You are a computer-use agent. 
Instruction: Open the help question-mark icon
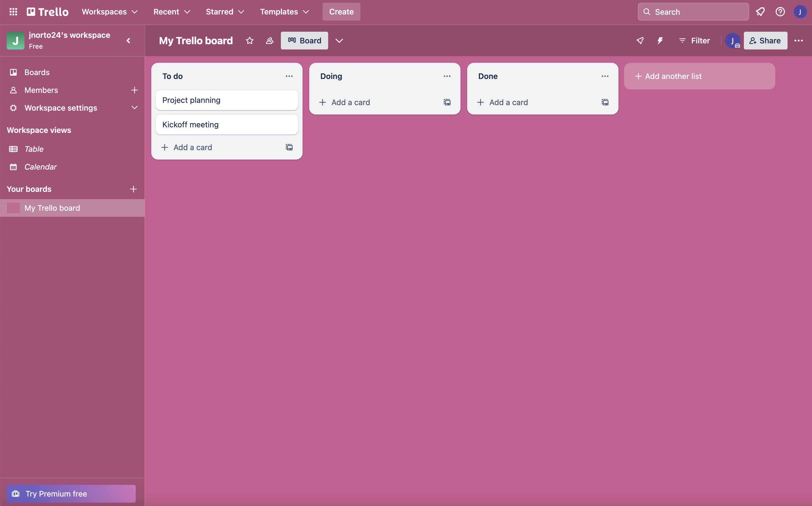780,12
